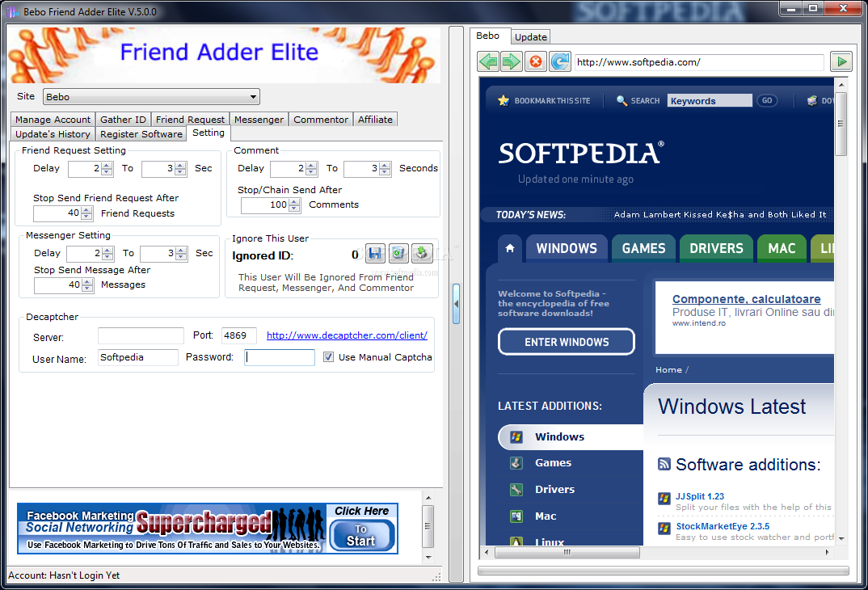Open the DRIVERS category tab on Softpedia
Viewport: 868px width, 590px height.
point(716,248)
